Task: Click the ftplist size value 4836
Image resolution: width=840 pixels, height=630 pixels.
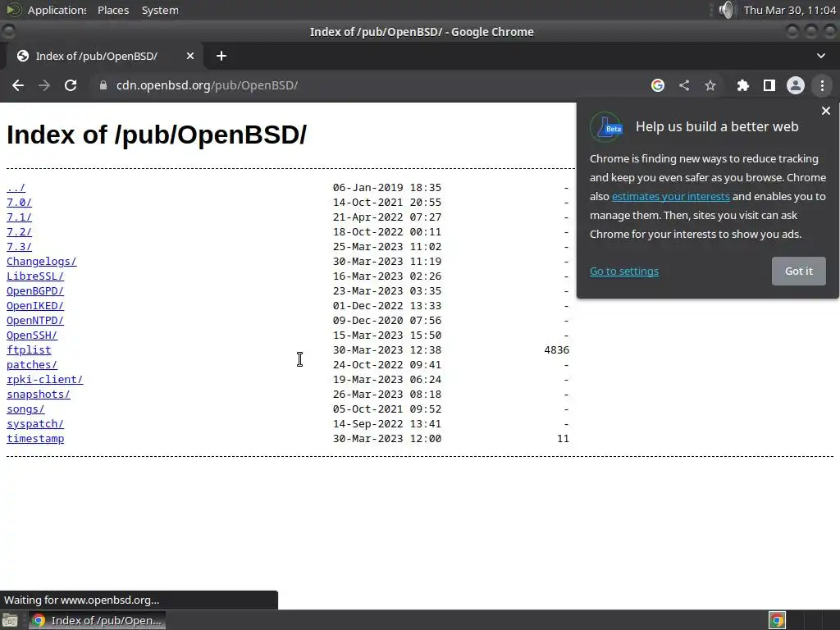Action: [x=557, y=349]
